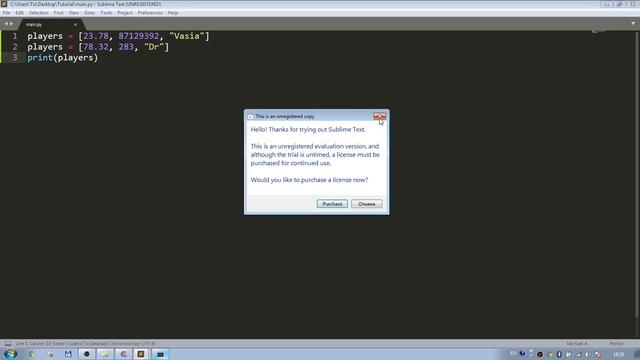Open the Edit menu
Viewport: 640px width, 360px height.
[20, 13]
